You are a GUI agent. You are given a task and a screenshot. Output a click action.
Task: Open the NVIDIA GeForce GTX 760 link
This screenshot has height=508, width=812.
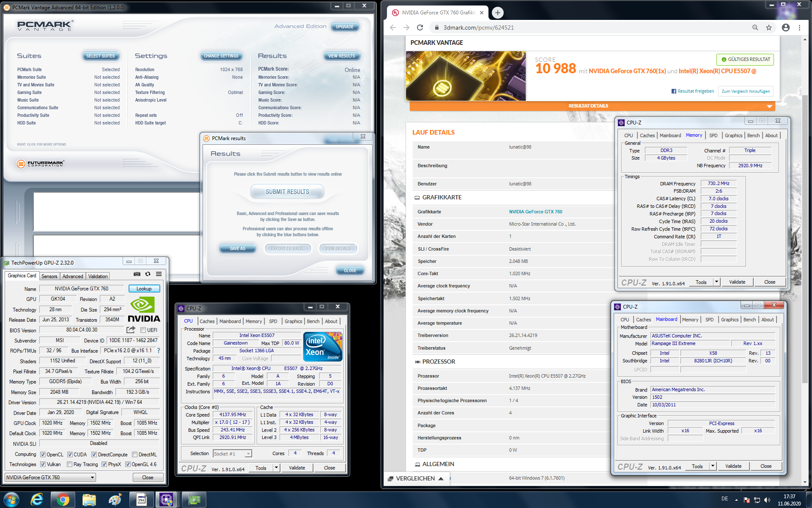[535, 212]
